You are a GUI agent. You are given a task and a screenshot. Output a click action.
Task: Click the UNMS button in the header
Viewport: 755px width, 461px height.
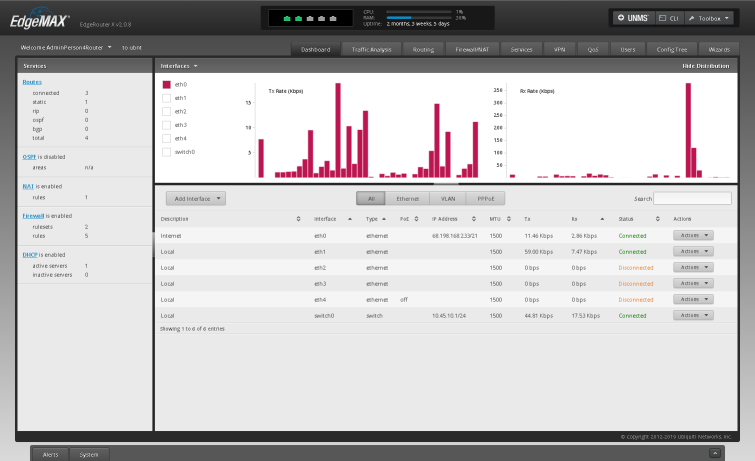[633, 18]
